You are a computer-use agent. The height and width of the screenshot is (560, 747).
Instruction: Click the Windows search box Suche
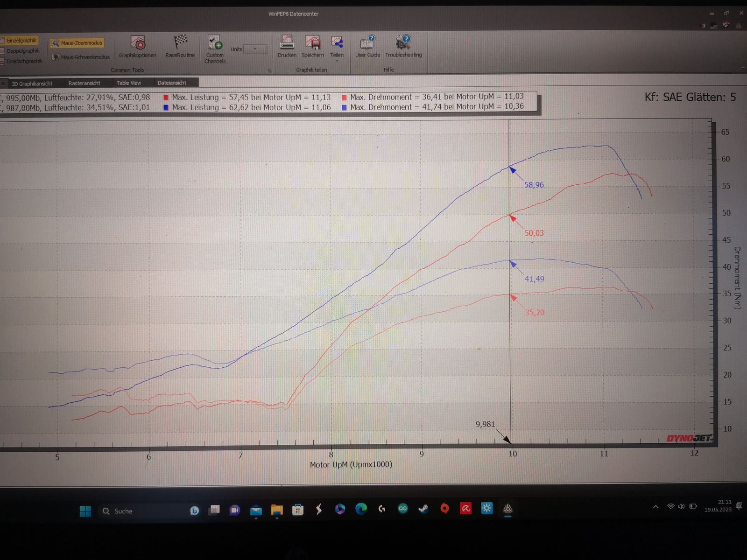point(123,511)
